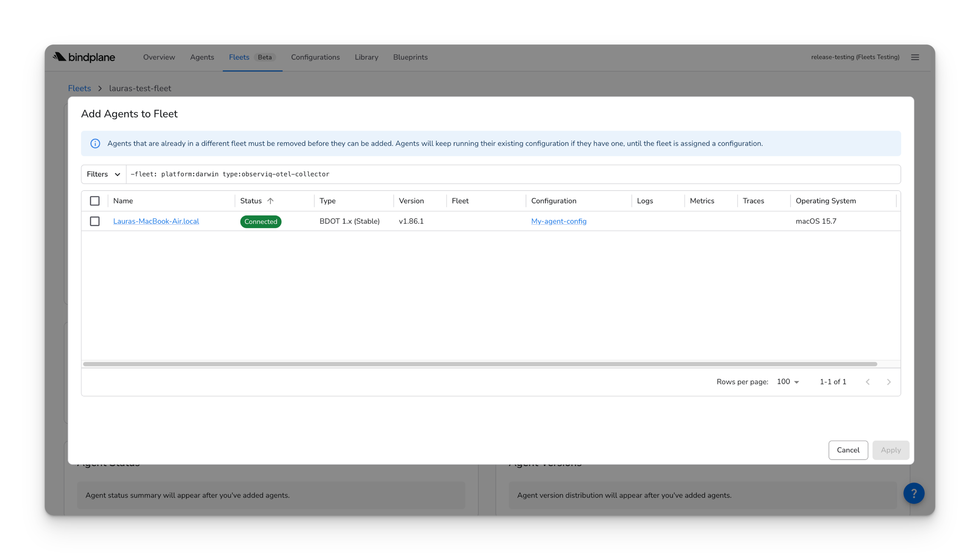Click the horizontal table scrollbar
The image size is (980, 560).
(480, 364)
